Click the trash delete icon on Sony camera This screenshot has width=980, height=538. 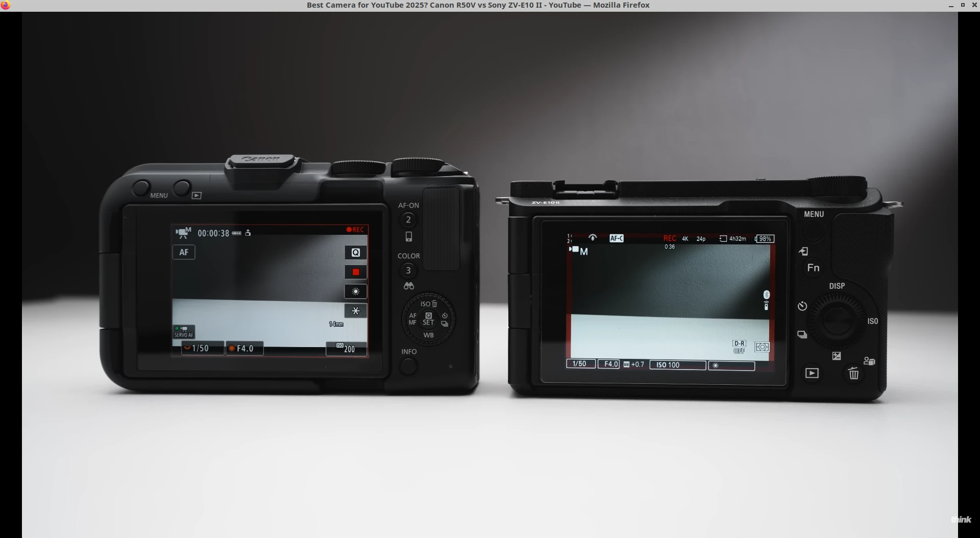point(853,374)
